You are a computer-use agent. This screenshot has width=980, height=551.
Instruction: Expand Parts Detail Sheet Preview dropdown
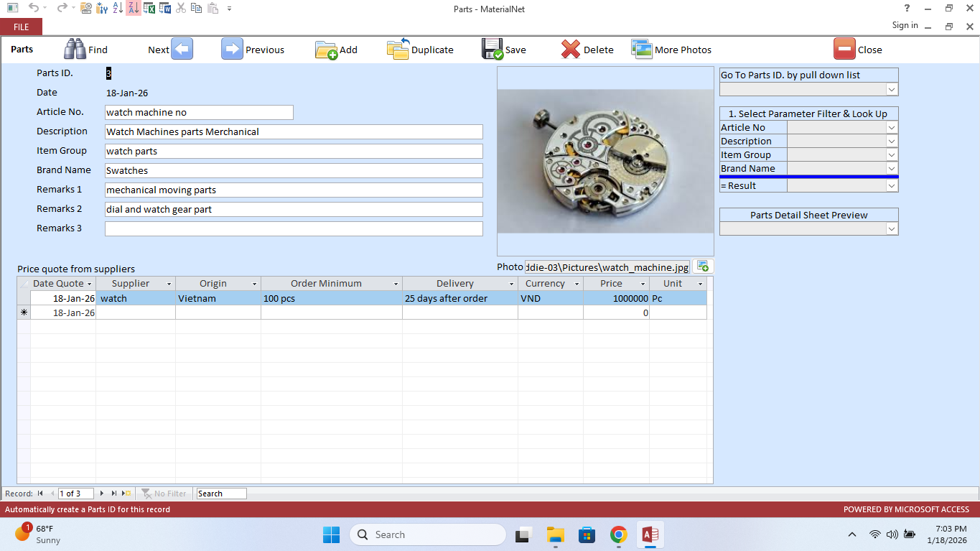(x=891, y=228)
